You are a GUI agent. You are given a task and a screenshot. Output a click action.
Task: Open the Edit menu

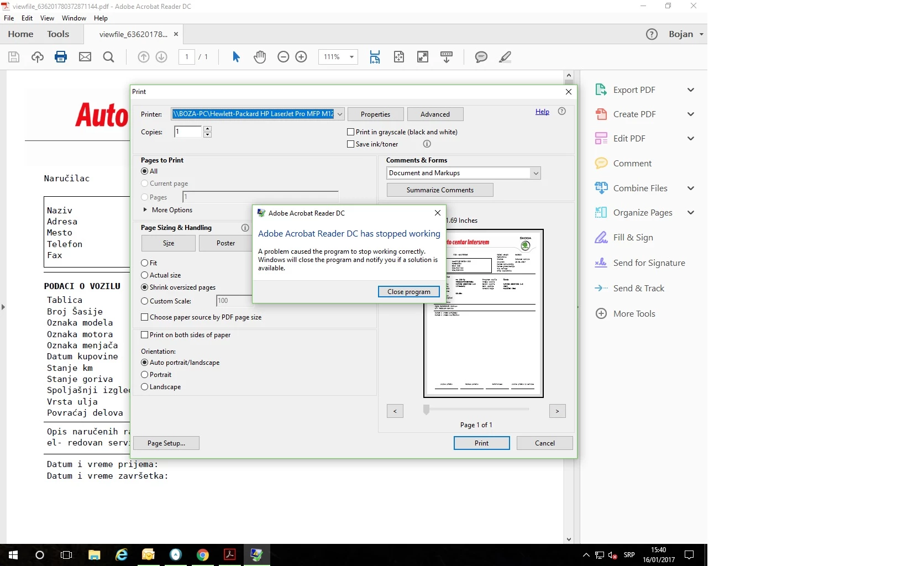(27, 18)
